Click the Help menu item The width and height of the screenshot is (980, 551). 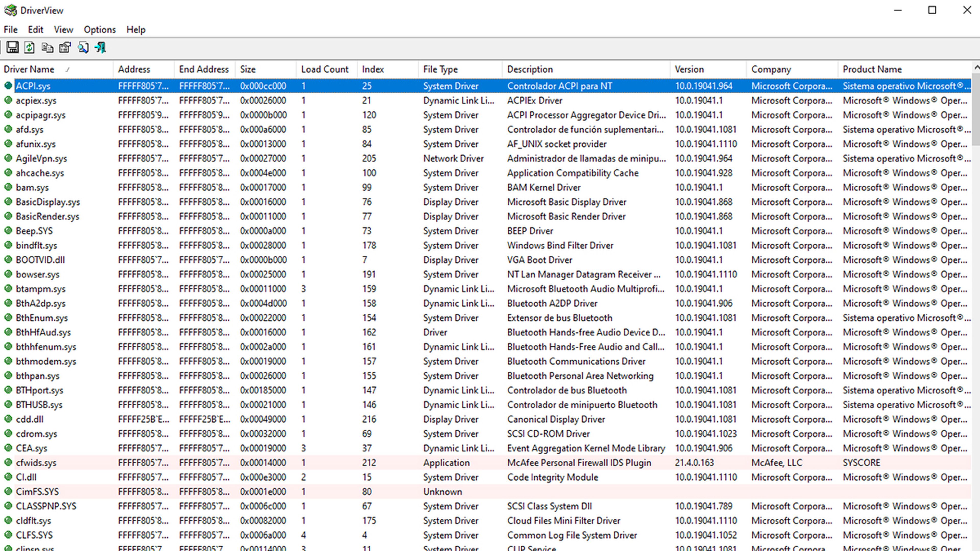(135, 29)
